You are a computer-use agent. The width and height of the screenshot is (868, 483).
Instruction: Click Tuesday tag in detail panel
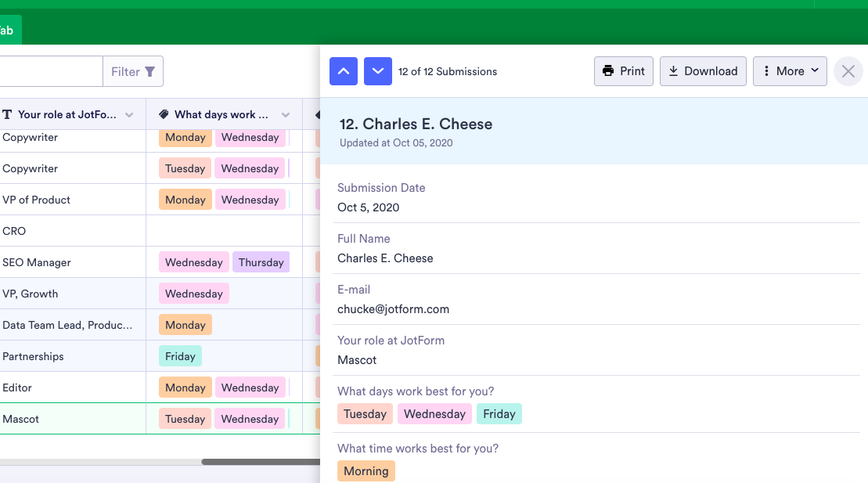(365, 414)
